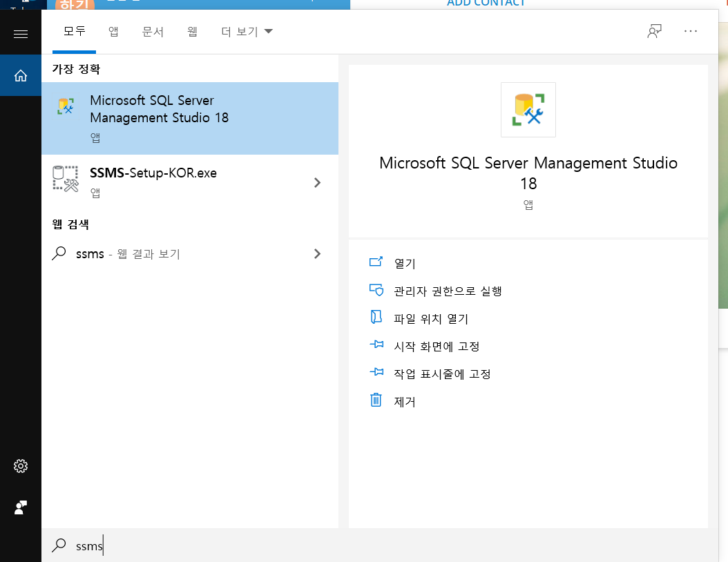Click the 열기 open icon

(x=376, y=262)
